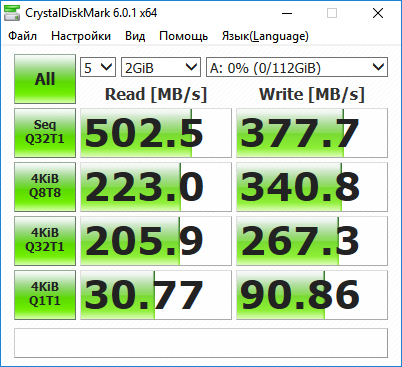
Task: Start the Seq Q32T1 test
Action: pos(45,133)
